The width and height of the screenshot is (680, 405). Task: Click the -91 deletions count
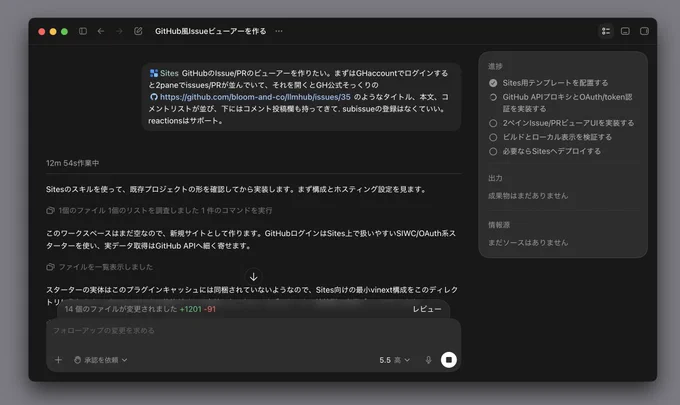pos(210,309)
